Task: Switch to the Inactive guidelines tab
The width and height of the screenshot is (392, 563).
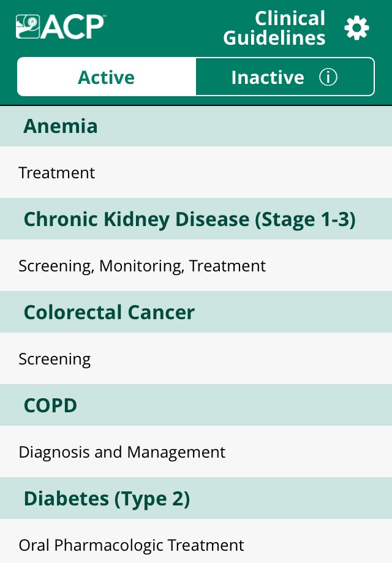Action: [268, 77]
